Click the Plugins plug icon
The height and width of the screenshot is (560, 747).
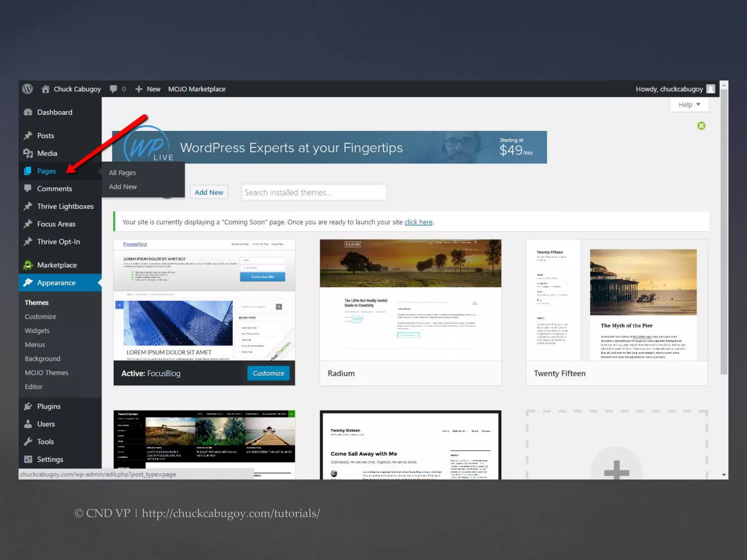click(x=28, y=406)
